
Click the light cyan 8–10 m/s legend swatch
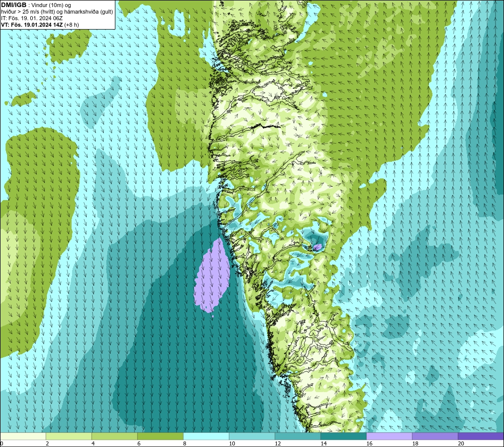pos(206,436)
